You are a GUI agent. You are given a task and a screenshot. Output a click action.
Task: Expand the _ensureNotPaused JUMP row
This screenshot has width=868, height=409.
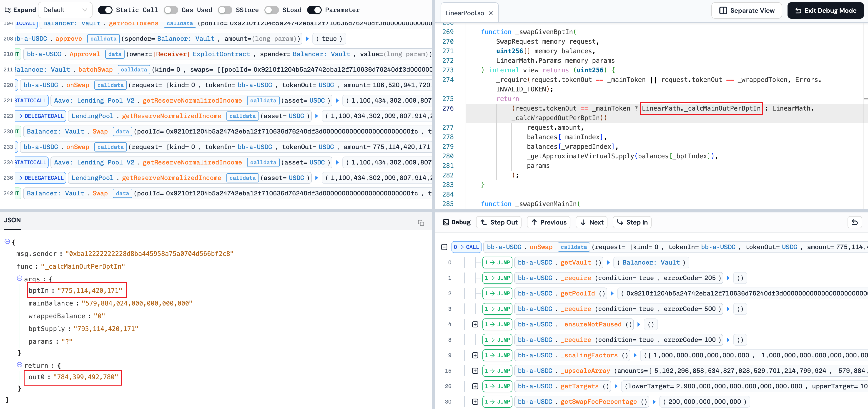[475, 324]
